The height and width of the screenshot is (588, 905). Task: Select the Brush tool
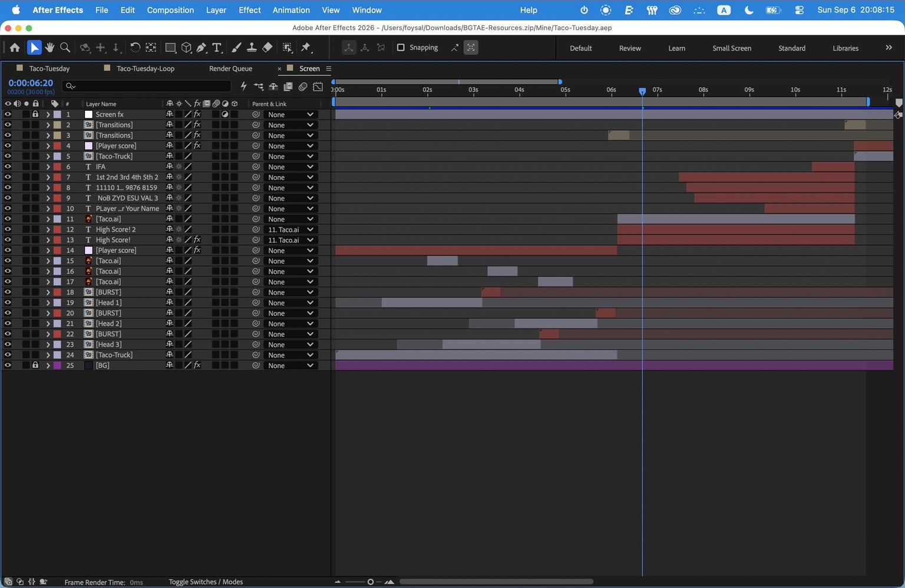(x=236, y=48)
